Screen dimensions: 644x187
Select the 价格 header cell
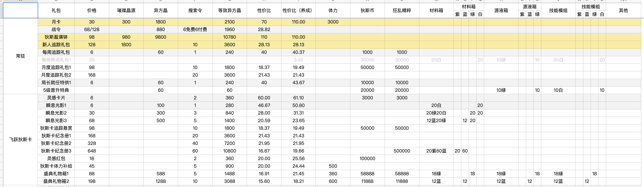click(x=92, y=11)
